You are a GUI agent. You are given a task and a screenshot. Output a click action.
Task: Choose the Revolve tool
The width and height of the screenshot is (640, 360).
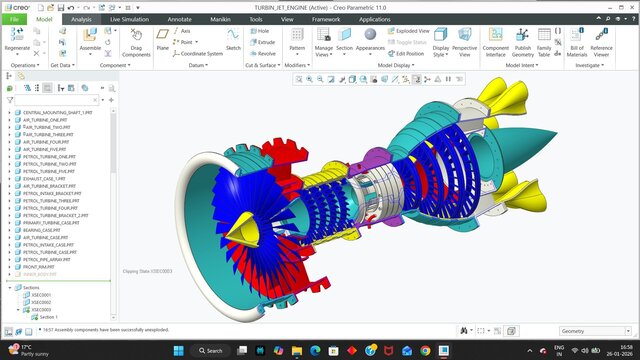point(263,53)
